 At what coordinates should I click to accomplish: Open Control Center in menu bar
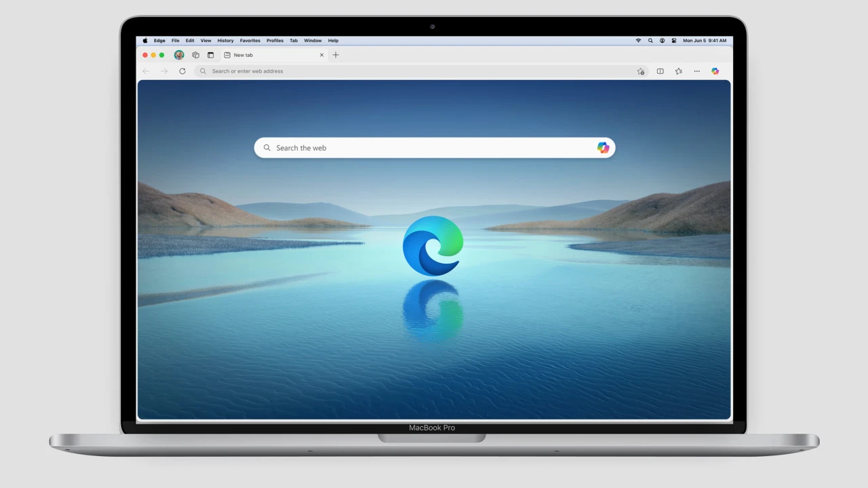pyautogui.click(x=674, y=41)
